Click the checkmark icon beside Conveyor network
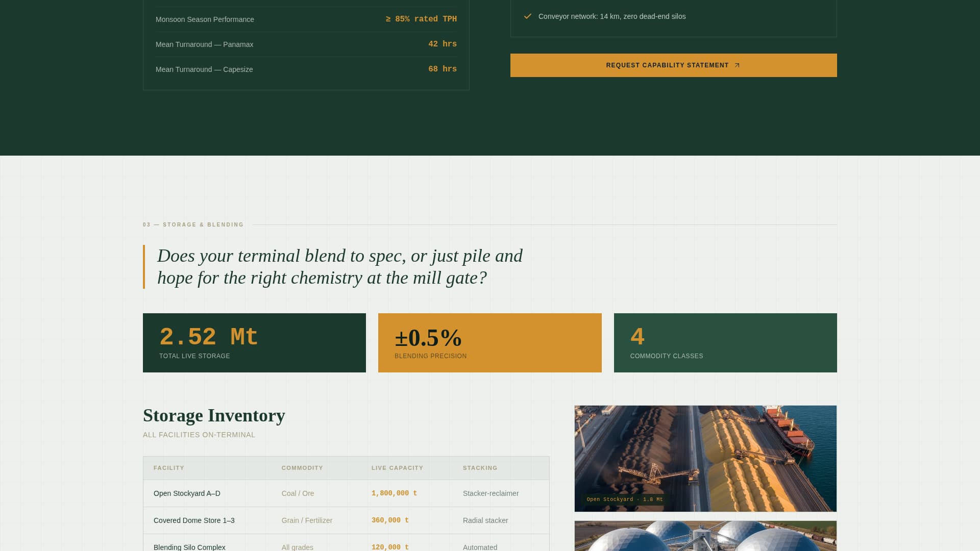980x551 pixels. (x=527, y=16)
